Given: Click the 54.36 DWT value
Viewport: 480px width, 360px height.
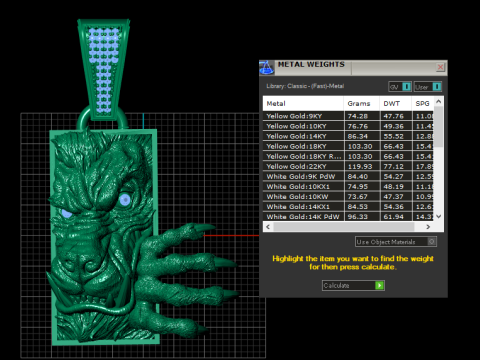Looking at the screenshot, I should tap(393, 206).
